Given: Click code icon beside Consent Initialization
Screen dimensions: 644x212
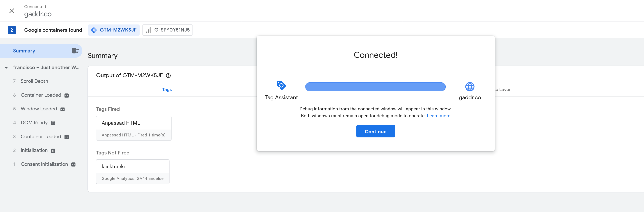Looking at the screenshot, I should click(x=74, y=165).
